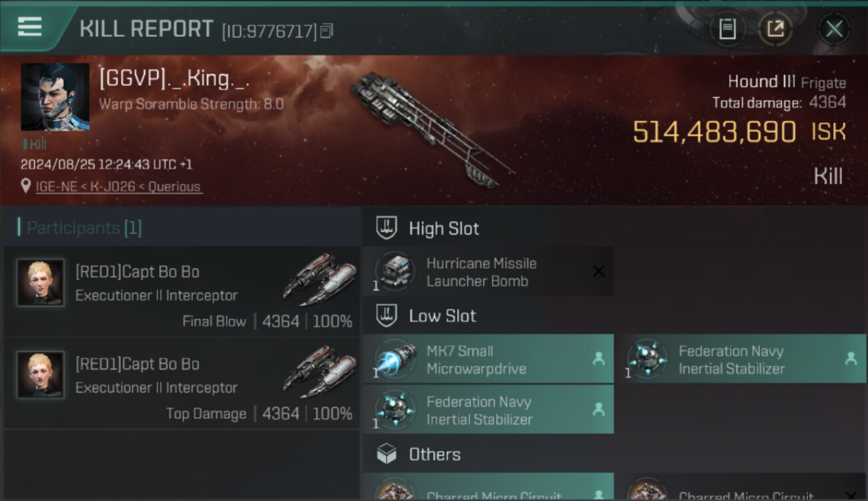Image resolution: width=868 pixels, height=501 pixels.
Task: Open the hamburger menu
Action: click(x=30, y=27)
